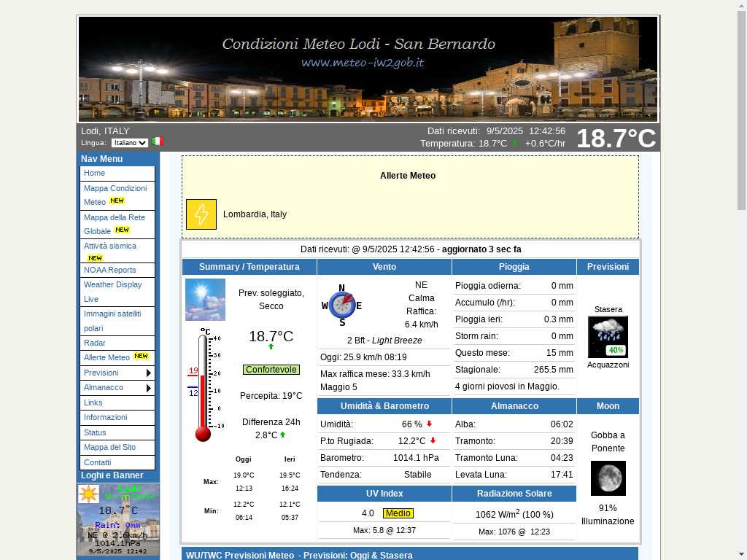Click the Percepita: 19°C text
This screenshot has height=560, width=747.
(271, 396)
